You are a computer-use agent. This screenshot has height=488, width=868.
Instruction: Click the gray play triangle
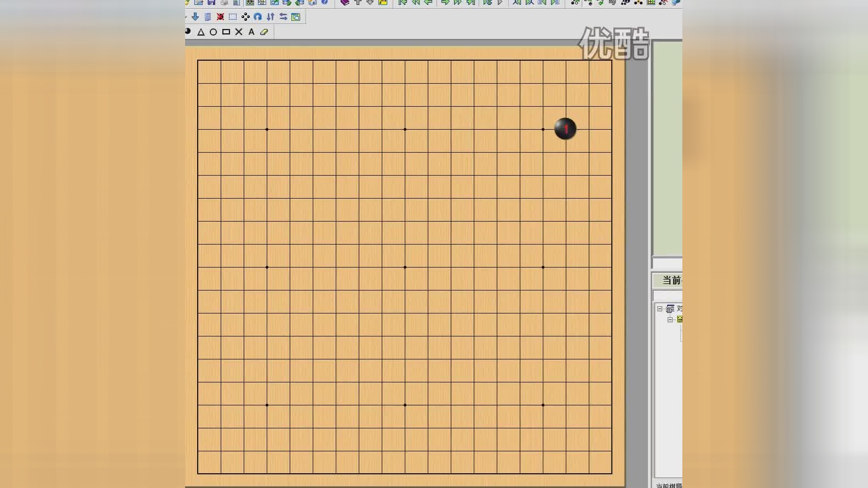[x=500, y=2]
